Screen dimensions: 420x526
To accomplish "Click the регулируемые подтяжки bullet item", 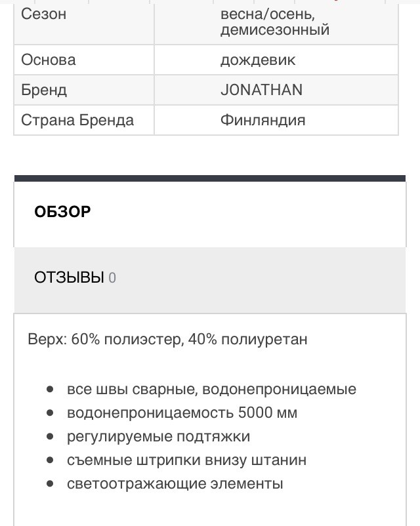I will tap(158, 436).
